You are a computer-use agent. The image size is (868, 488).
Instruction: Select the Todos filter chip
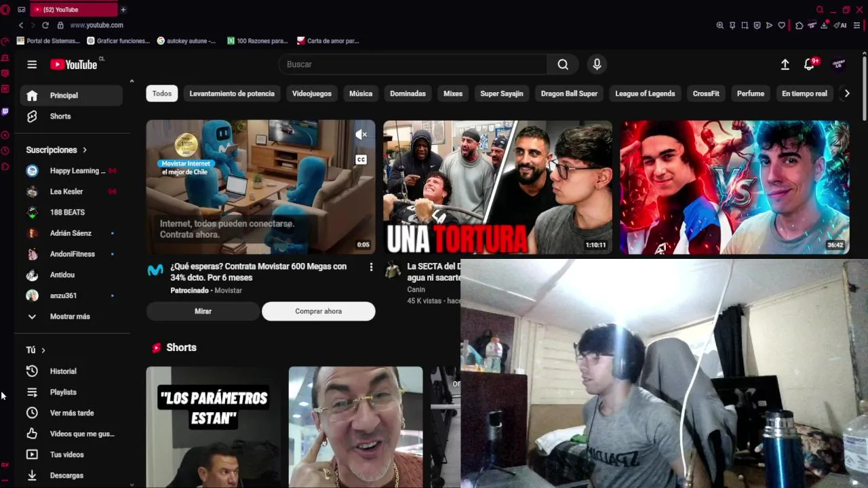[162, 94]
